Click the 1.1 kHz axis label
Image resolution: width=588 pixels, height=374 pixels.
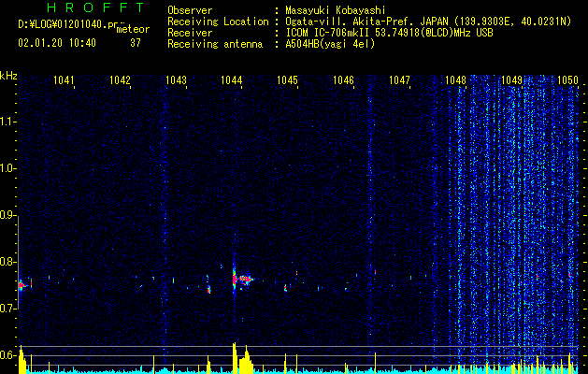pos(7,122)
